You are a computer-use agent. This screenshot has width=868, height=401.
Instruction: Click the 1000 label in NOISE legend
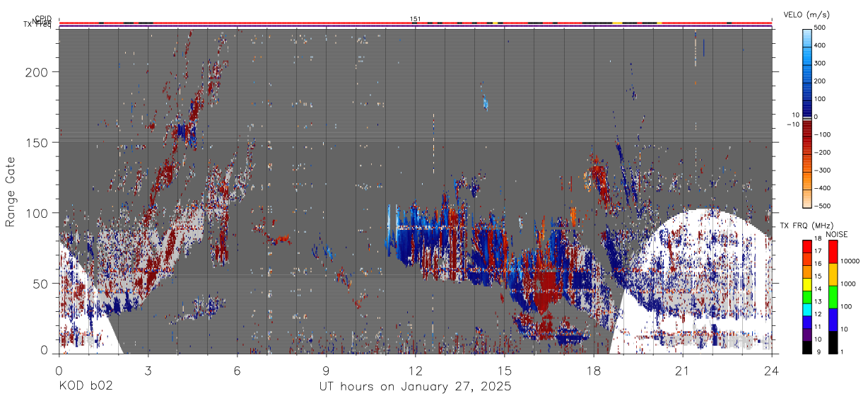[x=847, y=284]
